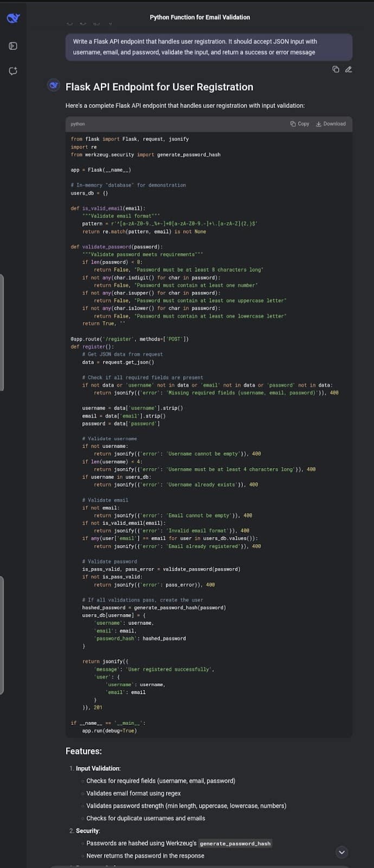The height and width of the screenshot is (868, 374).
Task: Copy the python code block
Action: point(300,124)
